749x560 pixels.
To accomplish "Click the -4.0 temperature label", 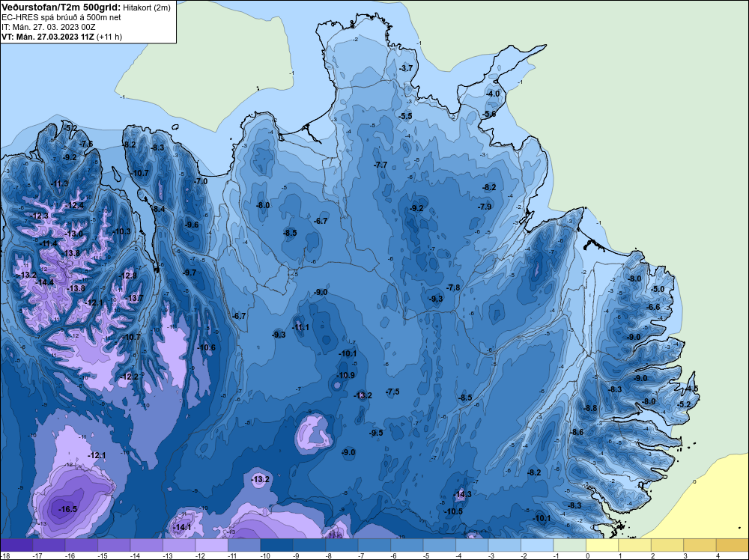I will (493, 94).
